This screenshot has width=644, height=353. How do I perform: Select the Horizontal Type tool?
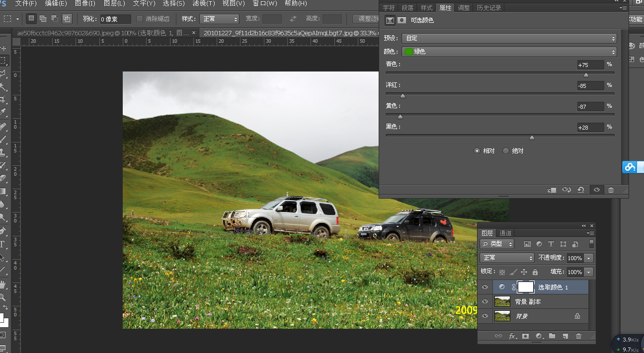click(x=3, y=244)
